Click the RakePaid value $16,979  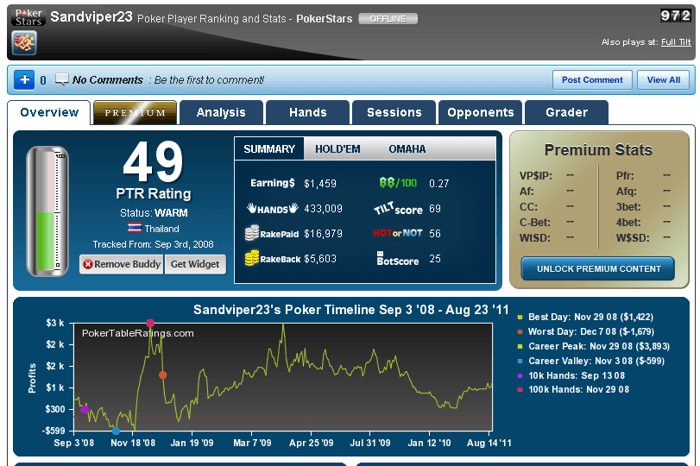pos(323,233)
